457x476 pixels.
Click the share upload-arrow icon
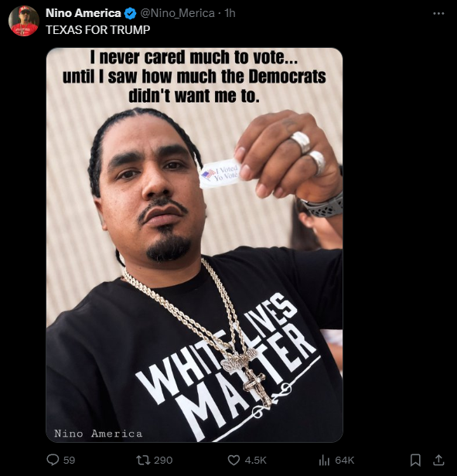438,460
